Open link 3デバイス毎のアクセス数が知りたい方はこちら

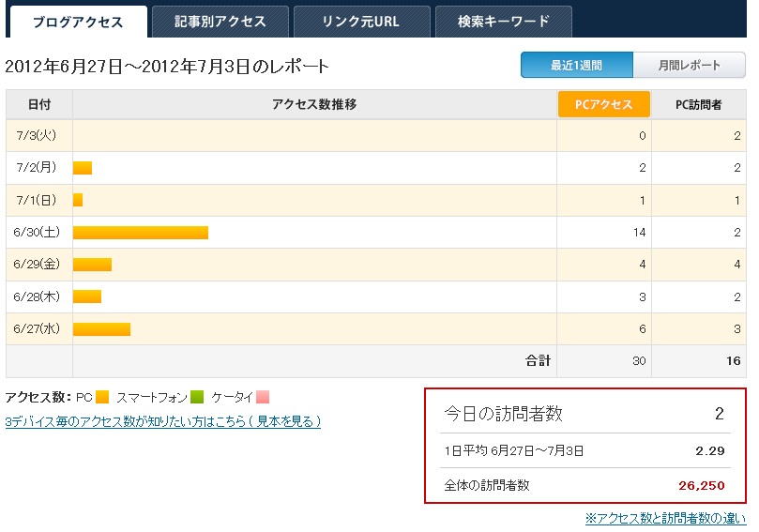click(162, 421)
